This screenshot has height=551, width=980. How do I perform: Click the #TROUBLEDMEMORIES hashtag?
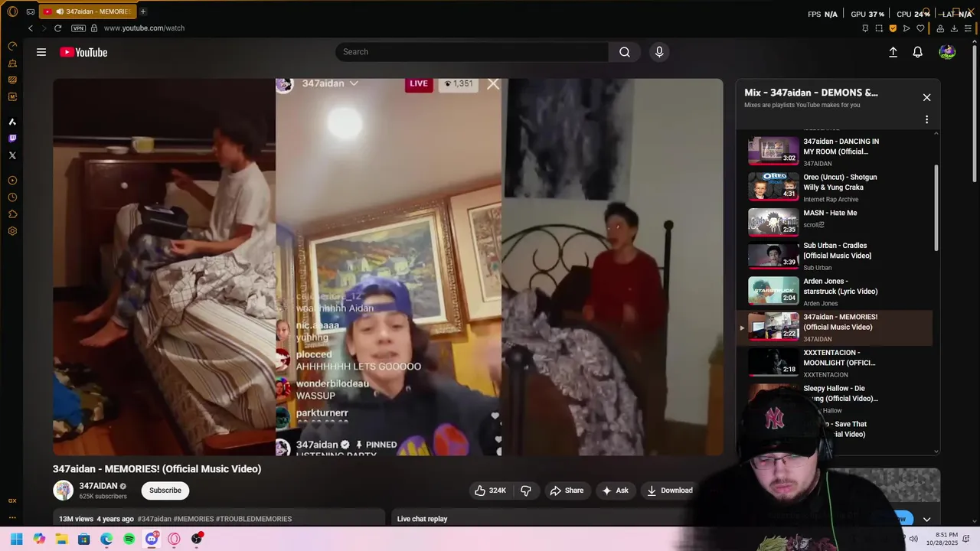click(253, 519)
